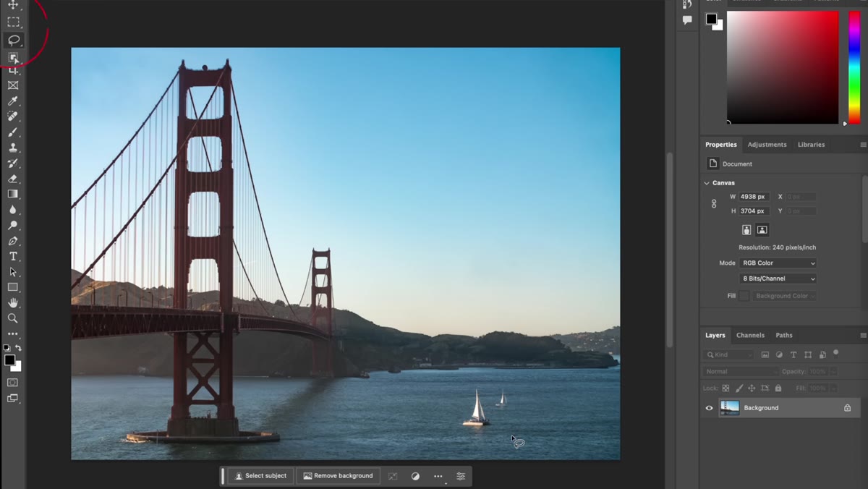This screenshot has width=868, height=489.
Task: Pick a red shade in color field
Action: 783,67
